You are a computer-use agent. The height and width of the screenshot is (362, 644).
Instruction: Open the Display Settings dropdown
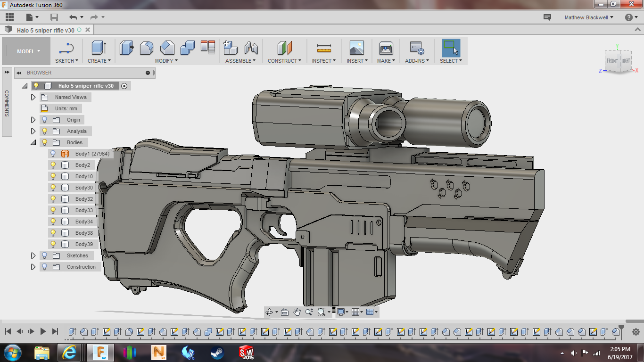[342, 312]
